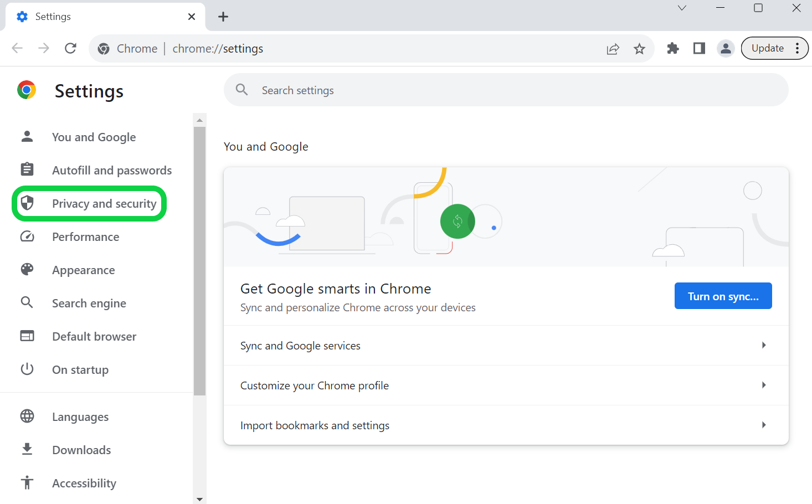Open Accessibility settings section
This screenshot has height=504, width=812.
[84, 483]
